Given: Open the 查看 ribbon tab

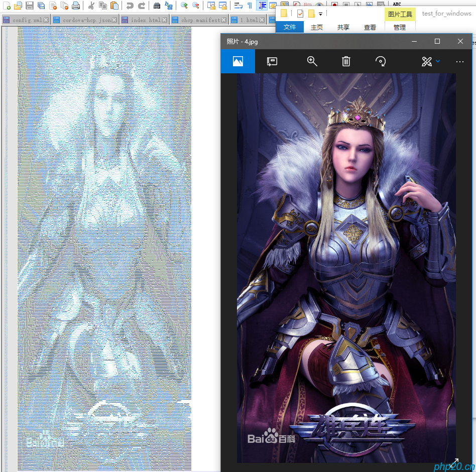Looking at the screenshot, I should coord(370,27).
